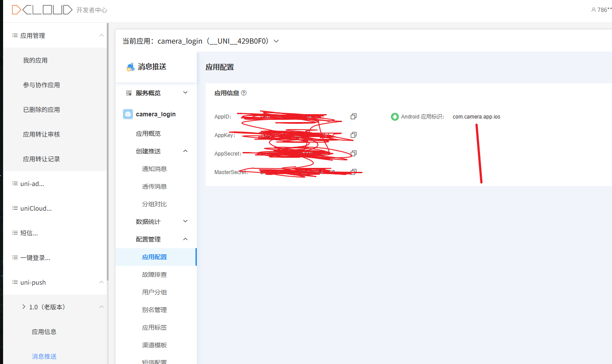Viewport: 612px width, 364px height.
Task: Expand the 数据统计 chevron
Action: 185,221
